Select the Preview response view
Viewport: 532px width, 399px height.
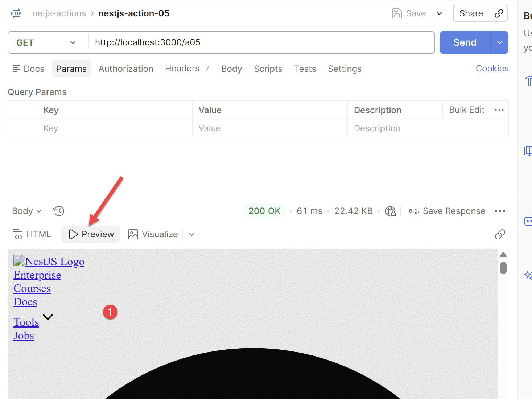pos(91,234)
